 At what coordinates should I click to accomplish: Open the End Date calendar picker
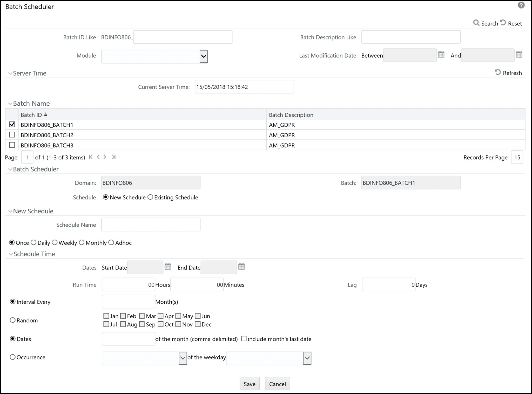coord(241,266)
